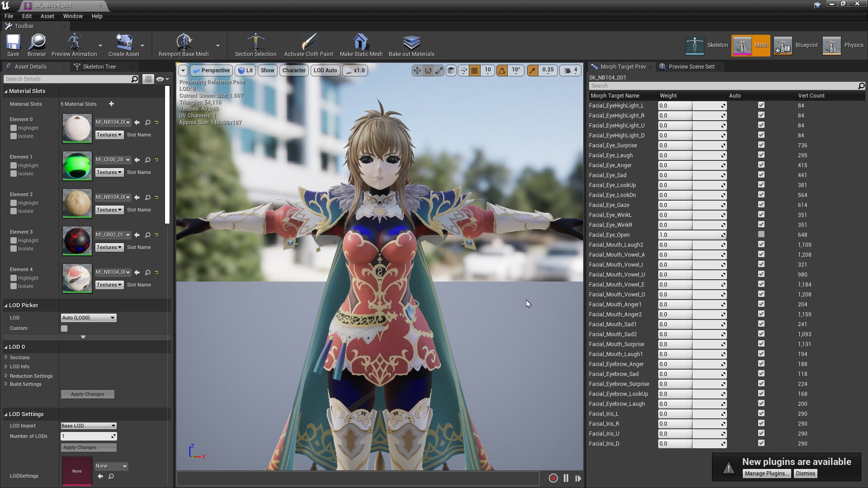Expand the Reduction Settings section
Viewport: 868px width, 488px height.
[31, 376]
